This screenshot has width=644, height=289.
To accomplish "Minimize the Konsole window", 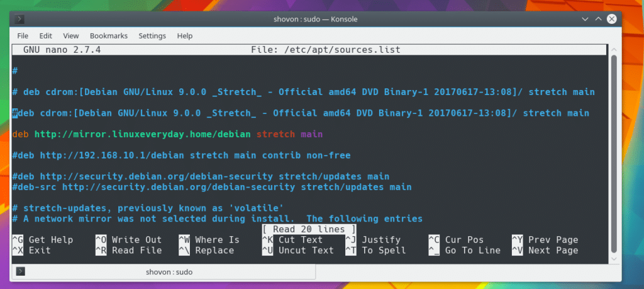I will tap(585, 19).
